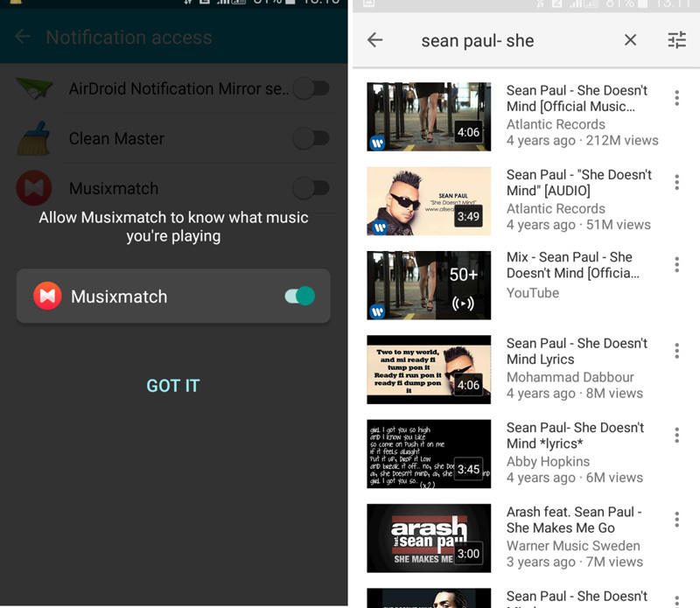The height and width of the screenshot is (608, 700).
Task: Tap the Musixmatch icon in the app list
Action: click(x=34, y=188)
